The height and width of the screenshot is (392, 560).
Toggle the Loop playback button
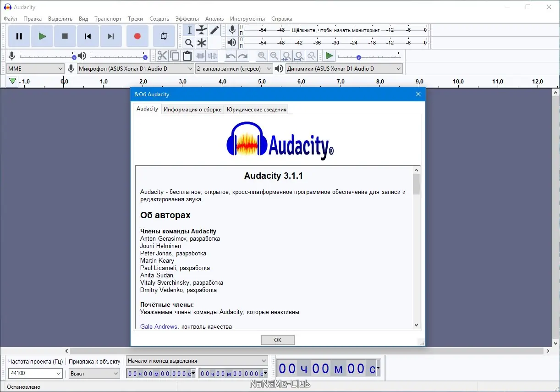[164, 36]
